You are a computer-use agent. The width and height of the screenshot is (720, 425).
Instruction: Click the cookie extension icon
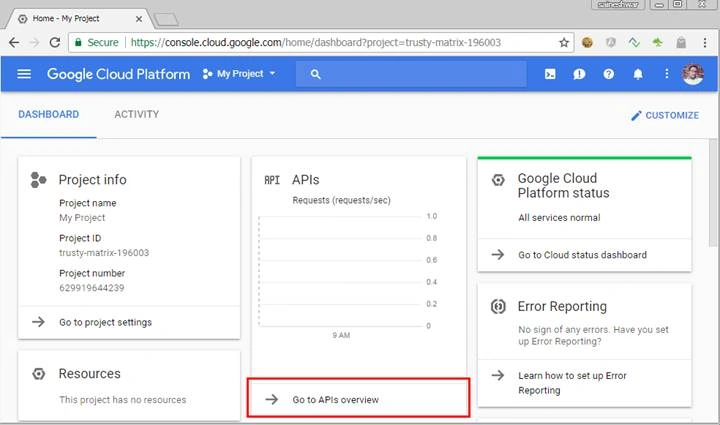(x=587, y=43)
